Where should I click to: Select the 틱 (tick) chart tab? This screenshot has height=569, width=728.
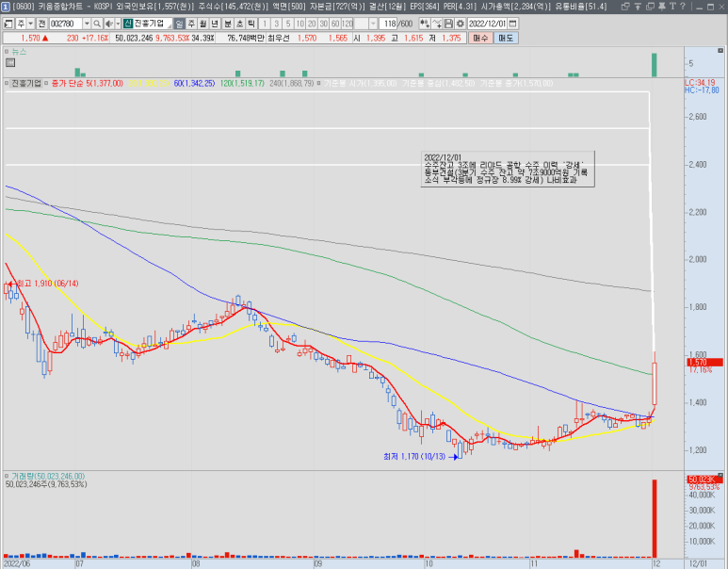(x=251, y=23)
